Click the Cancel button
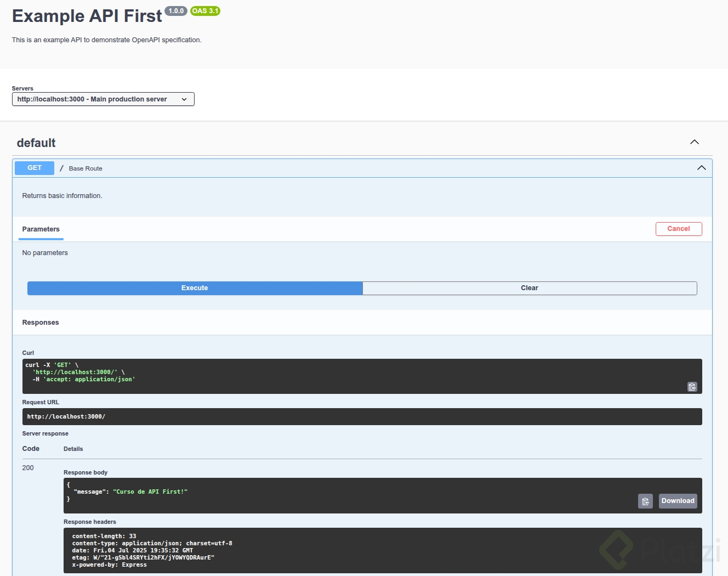Image resolution: width=728 pixels, height=576 pixels. (679, 229)
